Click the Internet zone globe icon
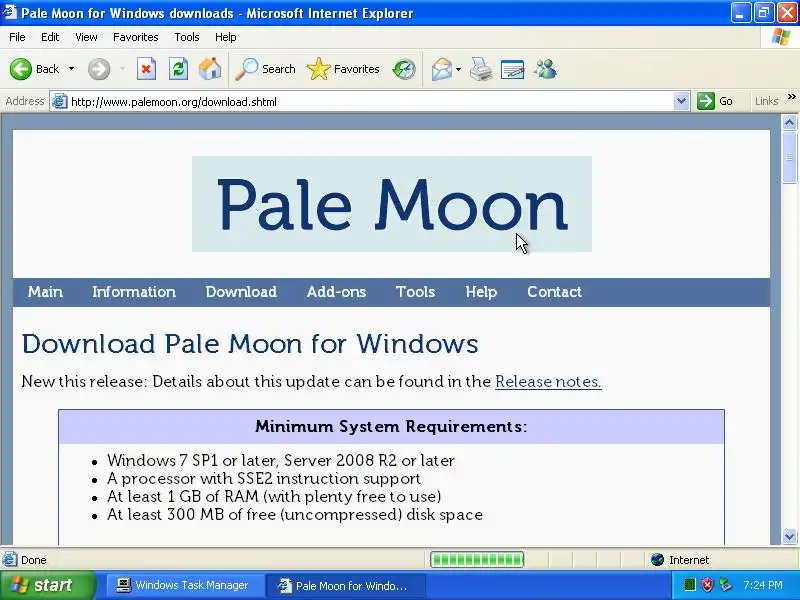The height and width of the screenshot is (600, 800). point(658,560)
